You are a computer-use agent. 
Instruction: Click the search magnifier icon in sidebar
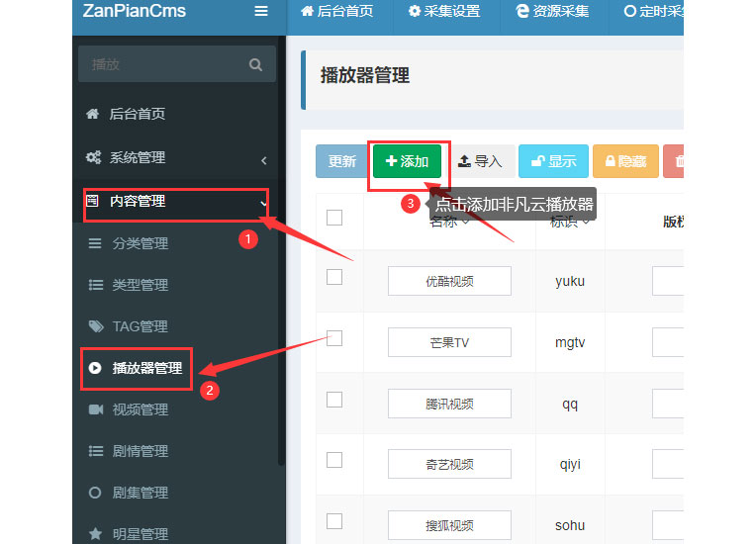255,65
